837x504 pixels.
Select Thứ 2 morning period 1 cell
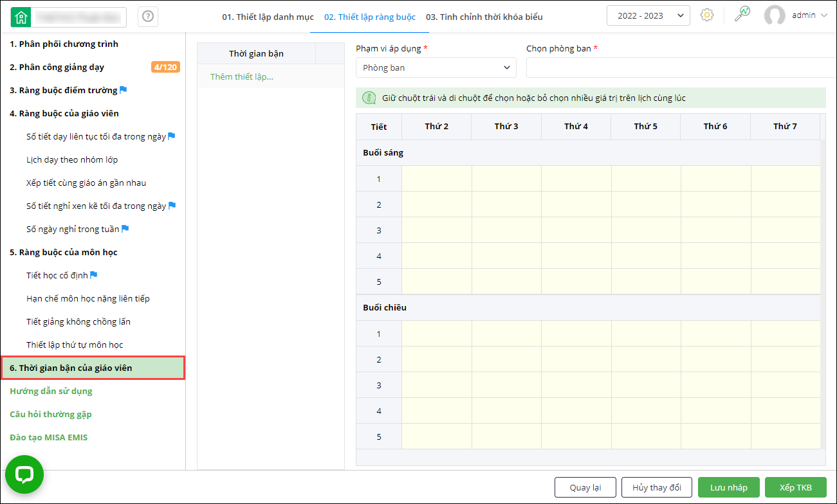click(437, 179)
